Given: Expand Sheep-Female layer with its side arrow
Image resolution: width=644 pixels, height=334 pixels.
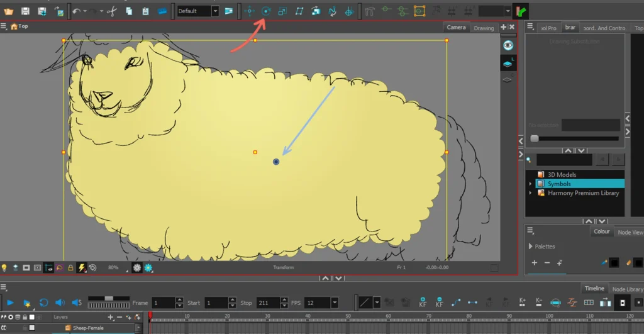Looking at the screenshot, I should pyautogui.click(x=138, y=328).
